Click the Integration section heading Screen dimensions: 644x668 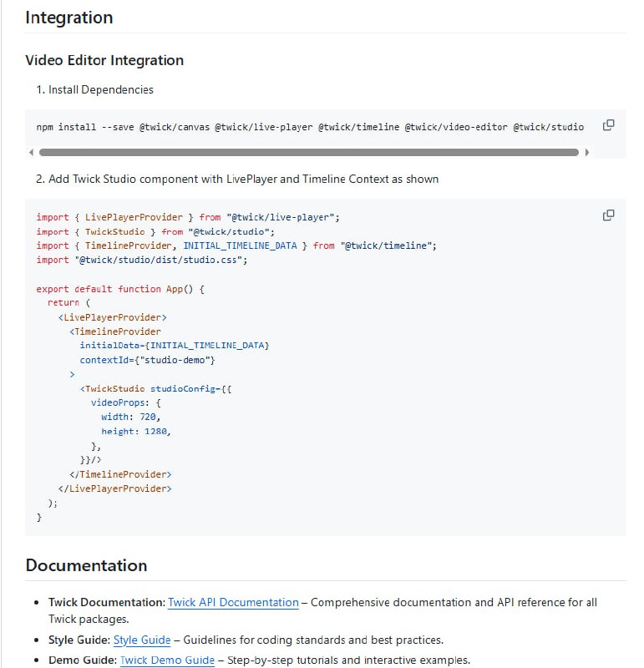tap(69, 18)
